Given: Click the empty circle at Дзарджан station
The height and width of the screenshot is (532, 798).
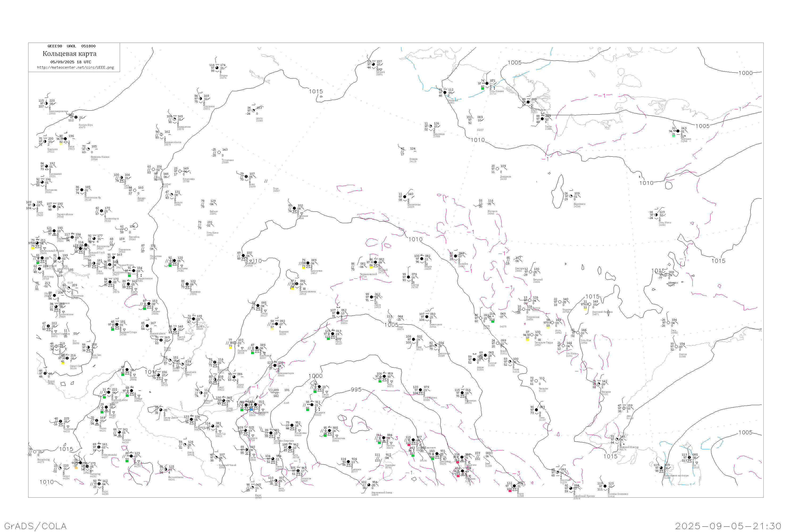Looking at the screenshot, I should 497,169.
